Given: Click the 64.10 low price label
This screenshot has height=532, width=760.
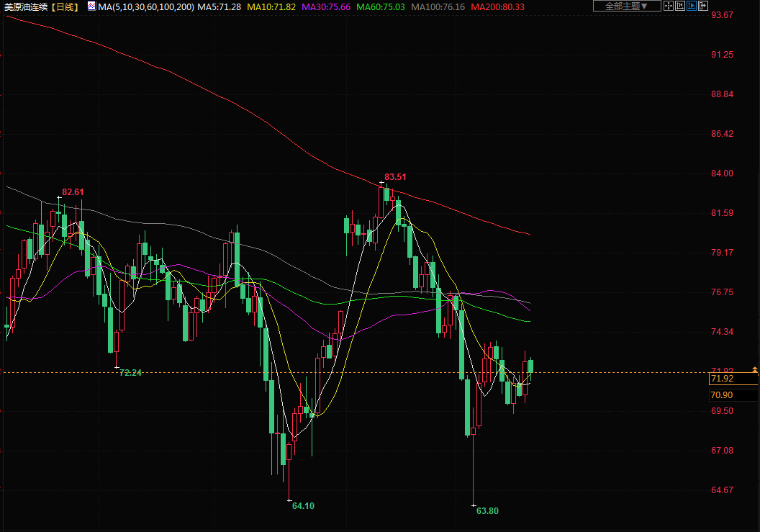Looking at the screenshot, I should 303,505.
